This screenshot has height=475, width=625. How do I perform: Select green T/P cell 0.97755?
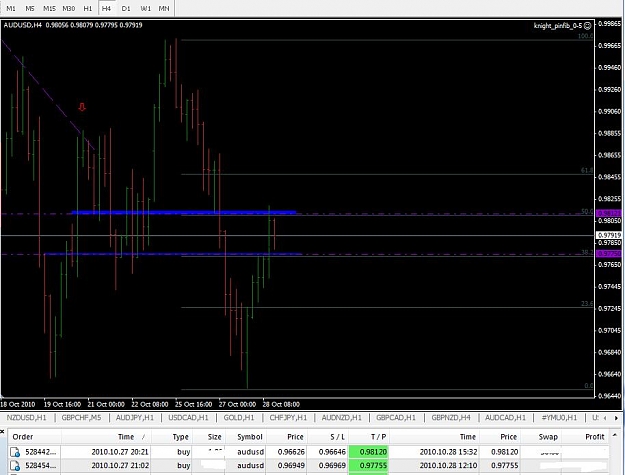point(368,465)
